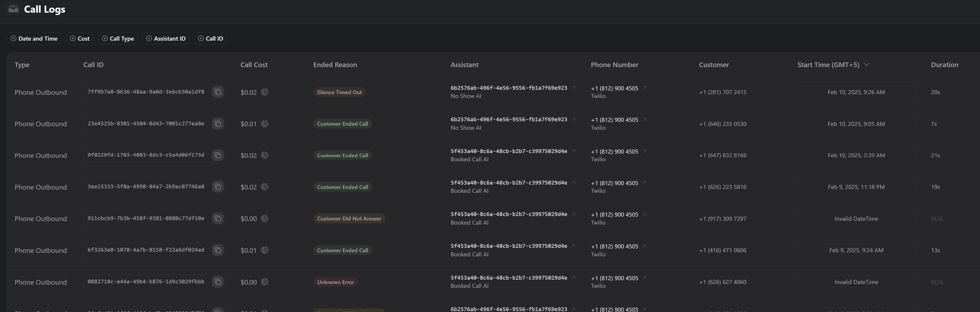
Task: Open cost pie for 0882710c call
Action: (x=265, y=282)
